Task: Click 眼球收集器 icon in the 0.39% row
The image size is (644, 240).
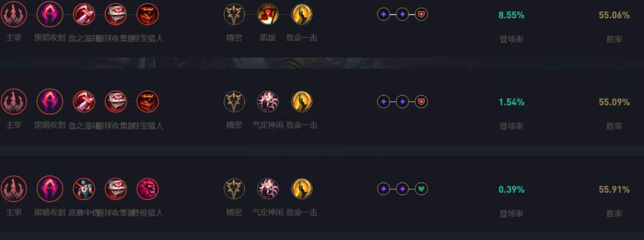Action: 116,189
